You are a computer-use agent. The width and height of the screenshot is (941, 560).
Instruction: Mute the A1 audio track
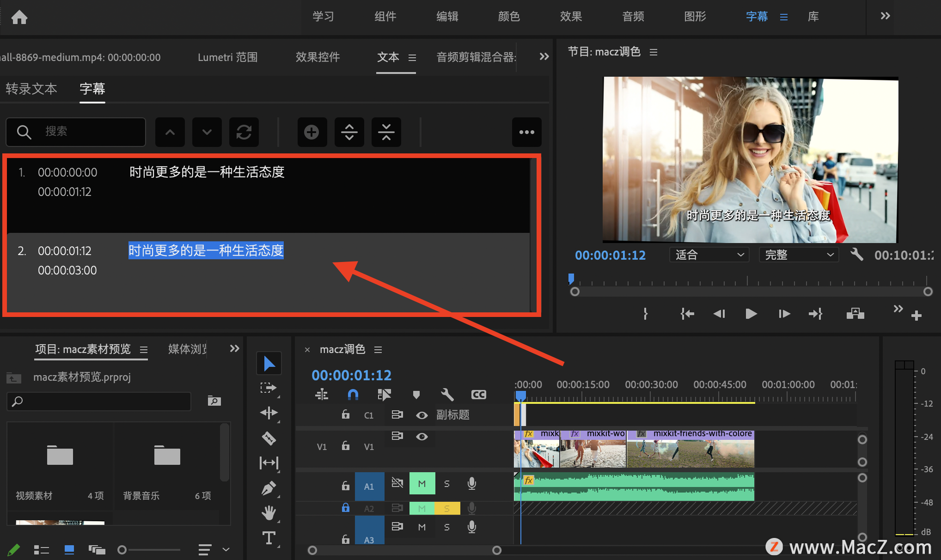[421, 484]
